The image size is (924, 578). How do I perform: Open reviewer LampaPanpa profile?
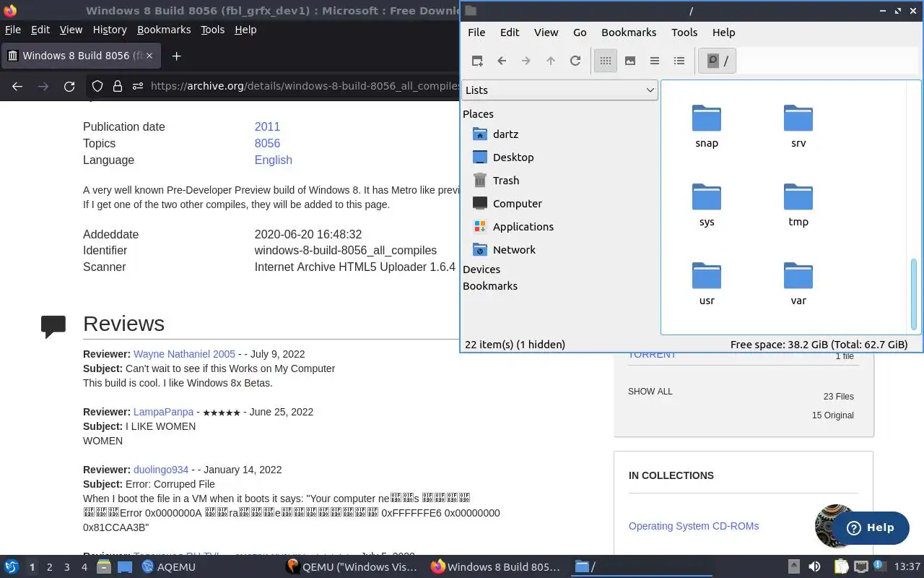(x=164, y=412)
